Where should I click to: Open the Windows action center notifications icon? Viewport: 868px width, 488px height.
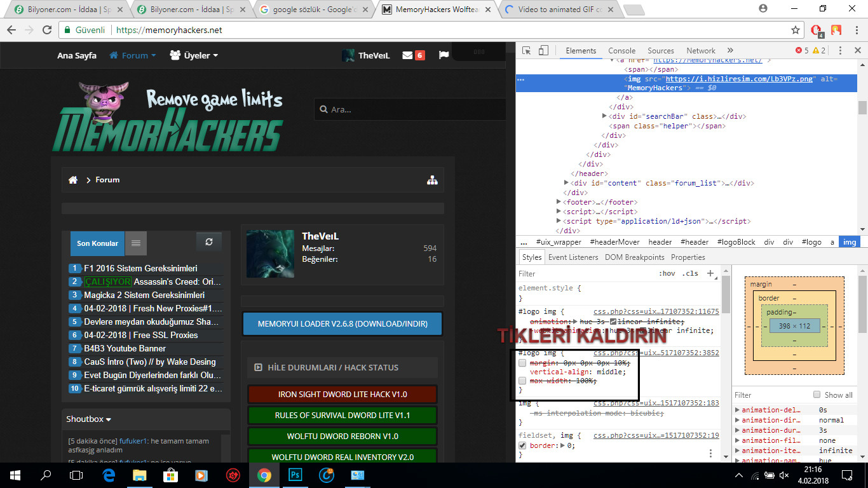[x=847, y=475]
